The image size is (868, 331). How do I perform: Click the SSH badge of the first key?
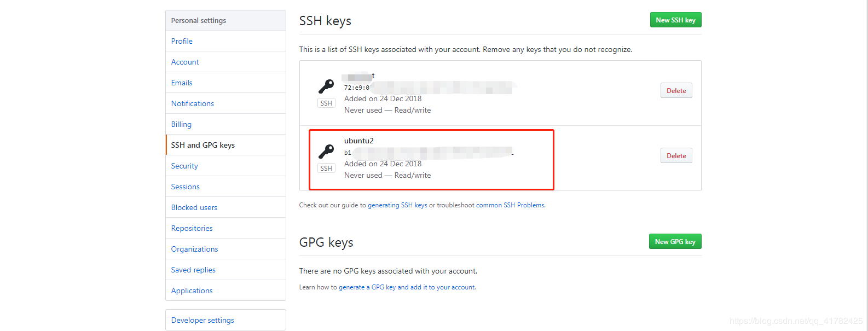(x=326, y=103)
